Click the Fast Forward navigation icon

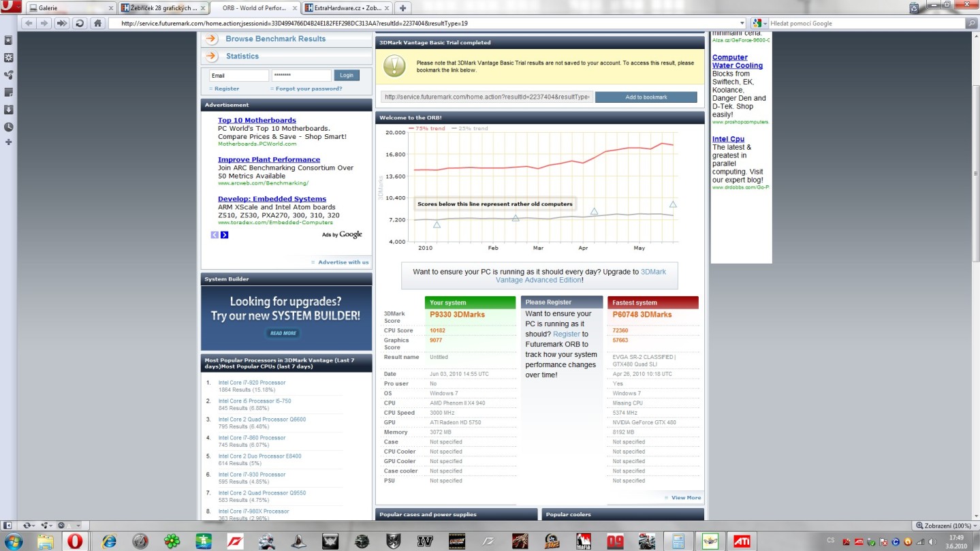point(62,23)
